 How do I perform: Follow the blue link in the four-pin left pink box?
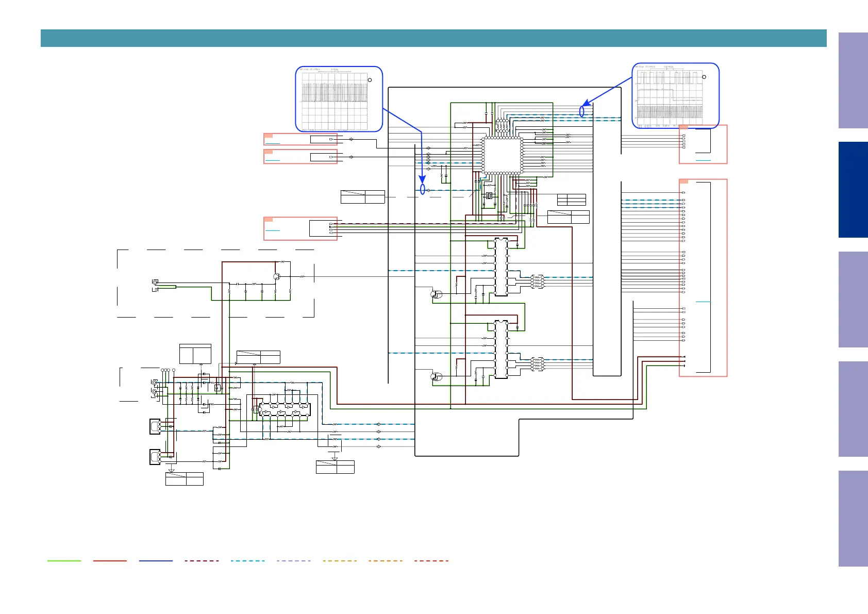[x=272, y=230]
